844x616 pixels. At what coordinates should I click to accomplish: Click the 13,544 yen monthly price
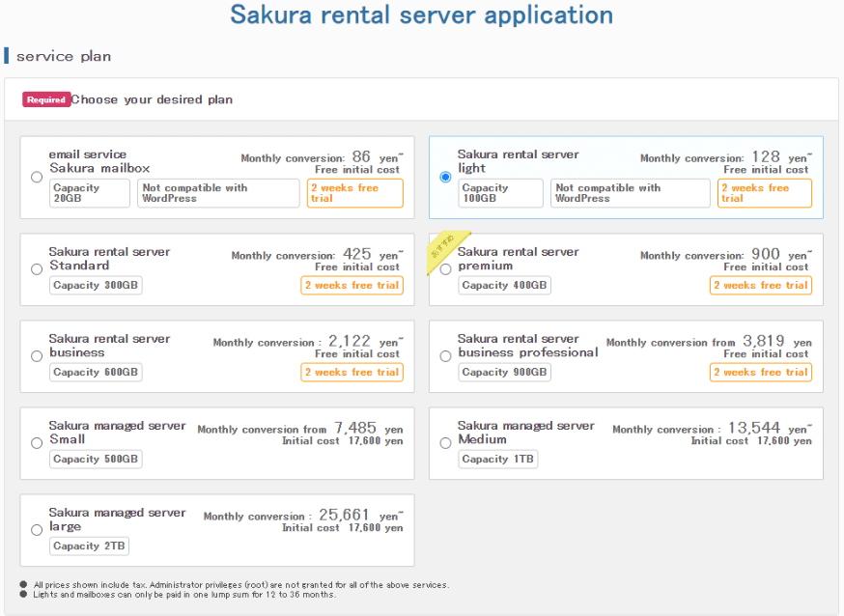(x=712, y=429)
